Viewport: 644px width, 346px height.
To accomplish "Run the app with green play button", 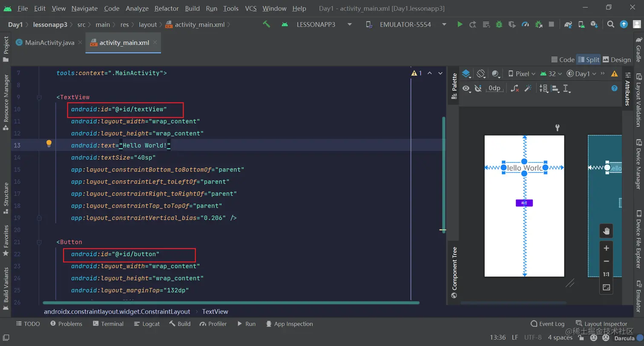I will pos(460,25).
